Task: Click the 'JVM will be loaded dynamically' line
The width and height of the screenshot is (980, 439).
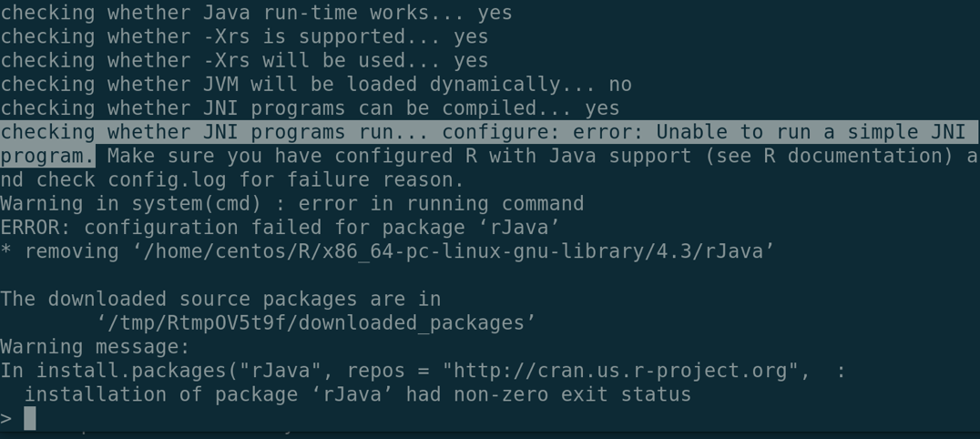Action: tap(316, 84)
